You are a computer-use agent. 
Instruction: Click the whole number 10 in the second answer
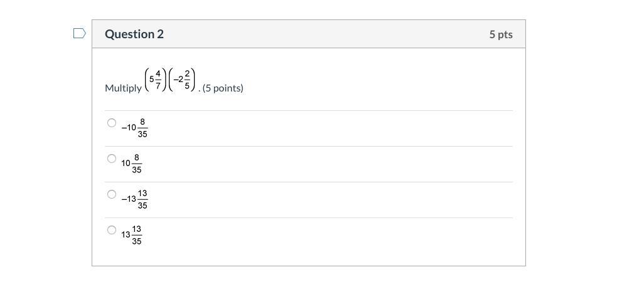[126, 163]
